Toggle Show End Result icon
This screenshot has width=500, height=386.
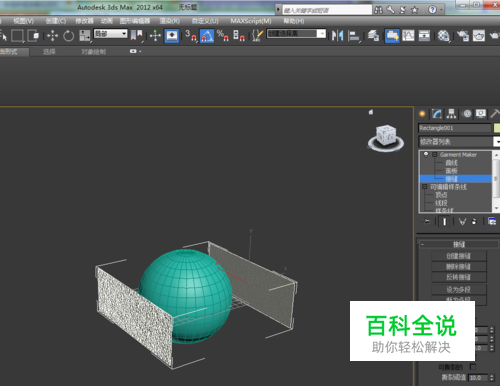(x=444, y=221)
